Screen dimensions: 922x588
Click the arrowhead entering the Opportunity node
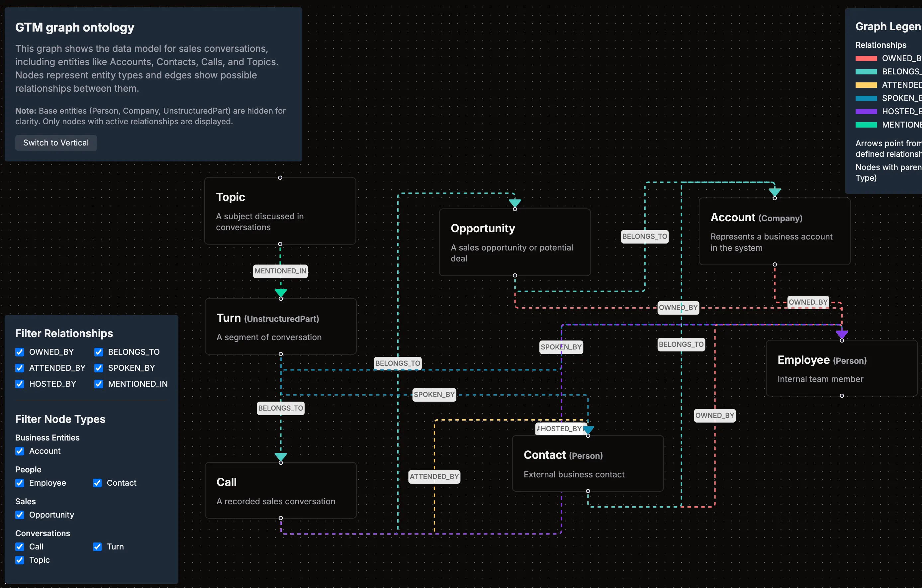514,203
